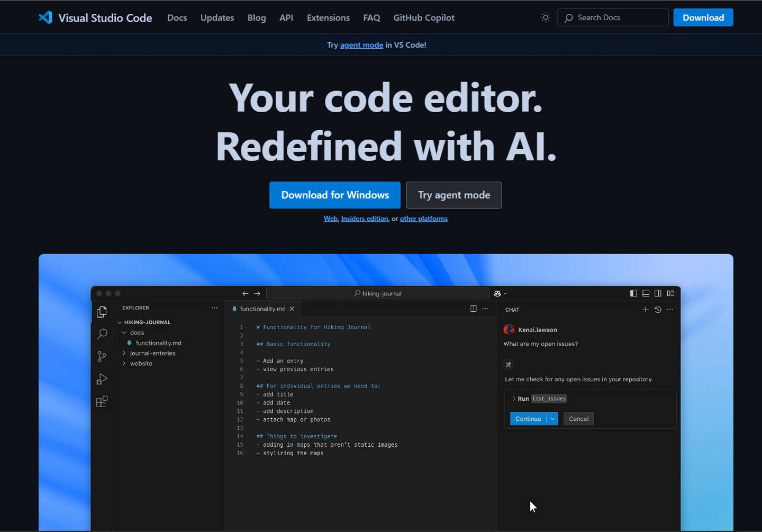This screenshot has width=762, height=532.
Task: Open the Explorer panel more actions ellipsis
Action: (214, 308)
